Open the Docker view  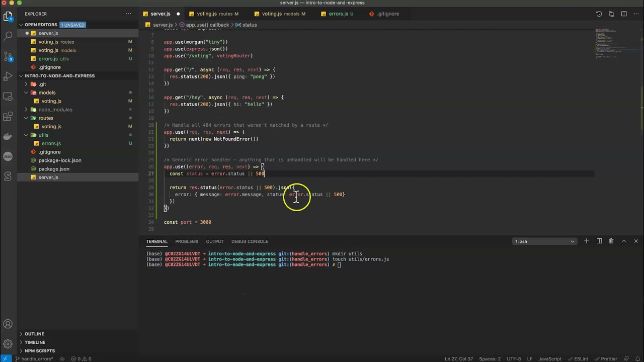[x=8, y=136]
